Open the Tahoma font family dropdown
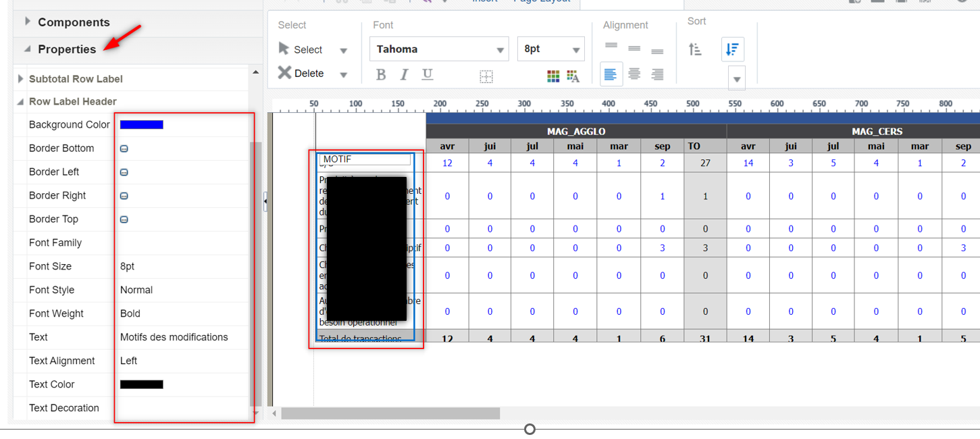 point(439,49)
